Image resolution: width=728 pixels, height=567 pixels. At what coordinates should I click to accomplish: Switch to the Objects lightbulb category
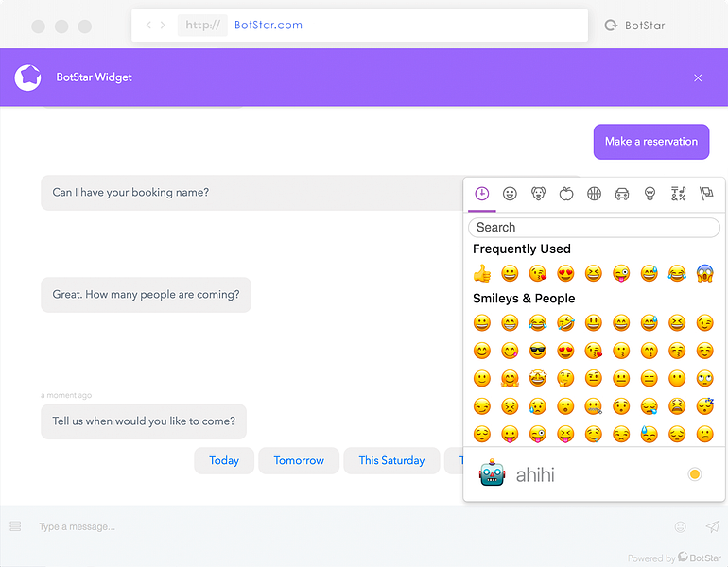[650, 194]
